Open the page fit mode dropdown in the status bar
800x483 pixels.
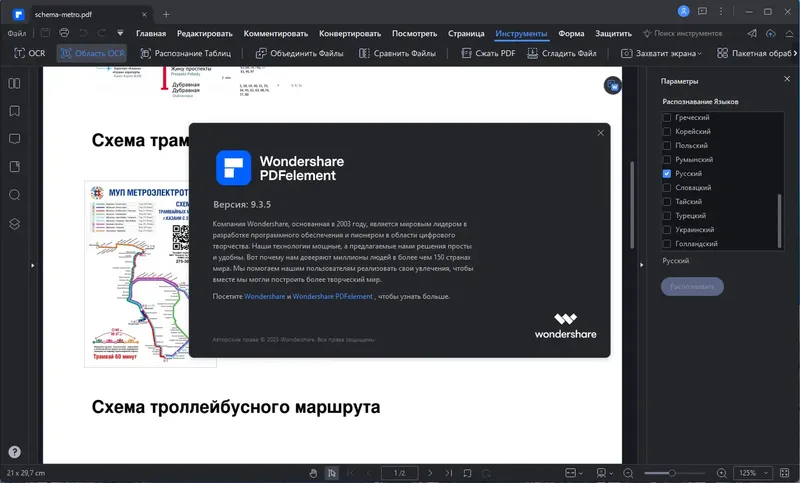click(x=574, y=473)
